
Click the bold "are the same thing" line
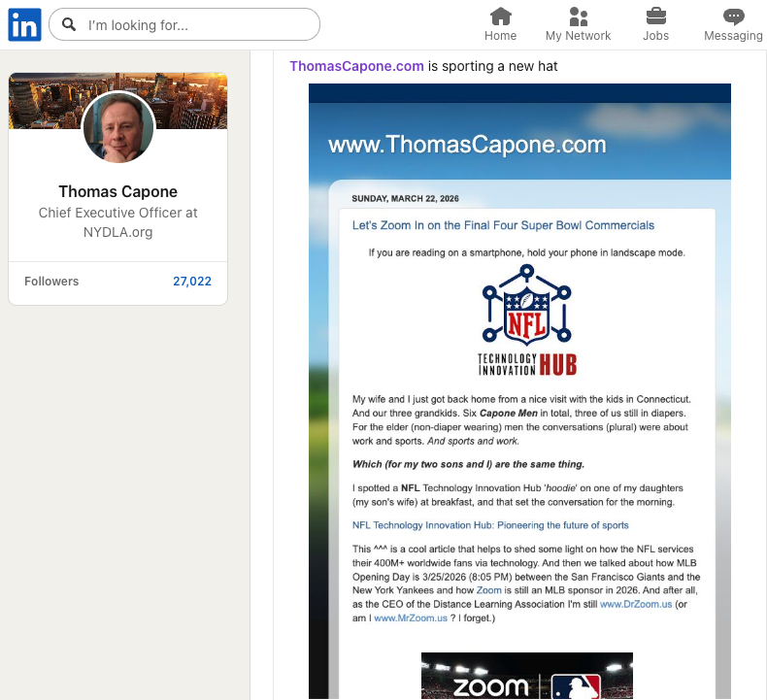tap(468, 464)
